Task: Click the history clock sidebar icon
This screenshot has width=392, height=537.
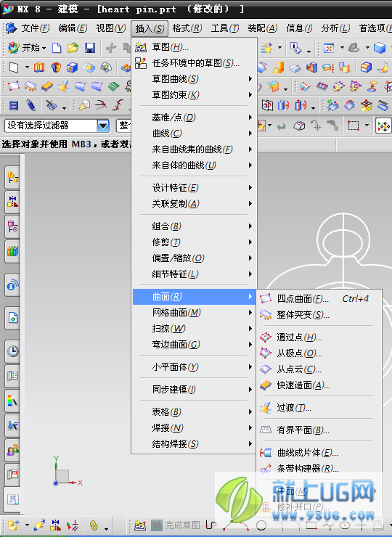Action: tap(12, 351)
